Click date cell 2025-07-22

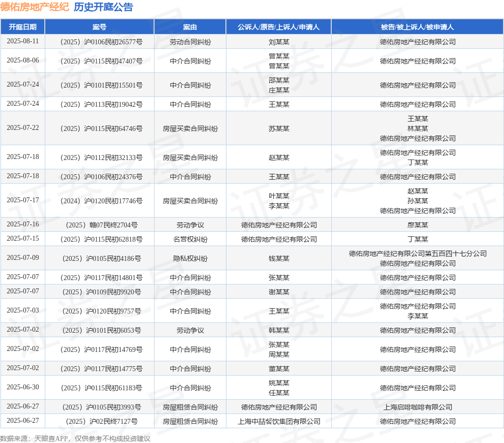(x=23, y=127)
